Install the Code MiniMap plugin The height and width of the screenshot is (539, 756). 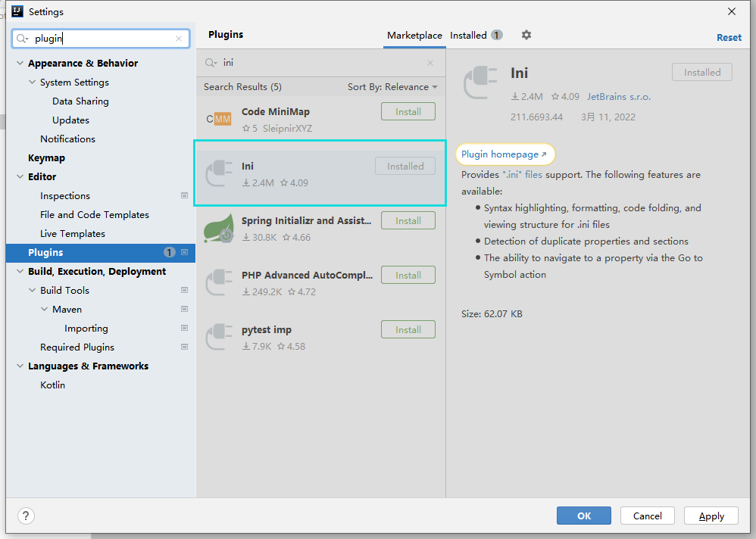408,112
